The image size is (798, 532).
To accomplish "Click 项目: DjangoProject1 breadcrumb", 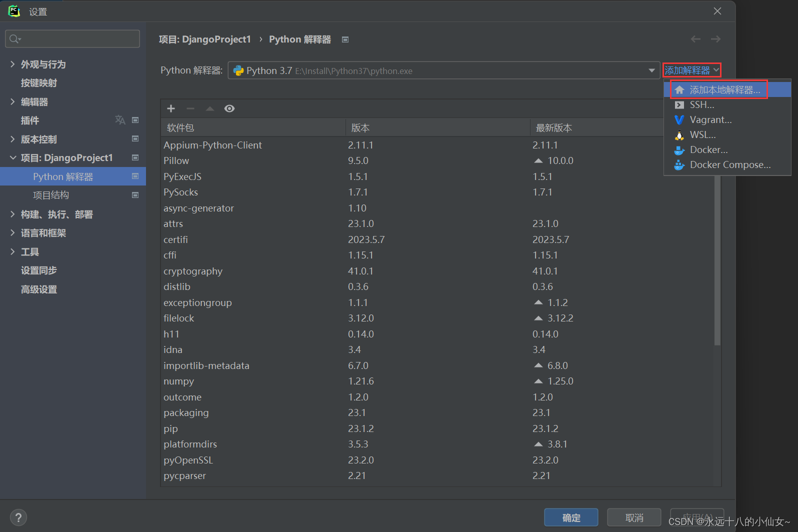I will (204, 39).
